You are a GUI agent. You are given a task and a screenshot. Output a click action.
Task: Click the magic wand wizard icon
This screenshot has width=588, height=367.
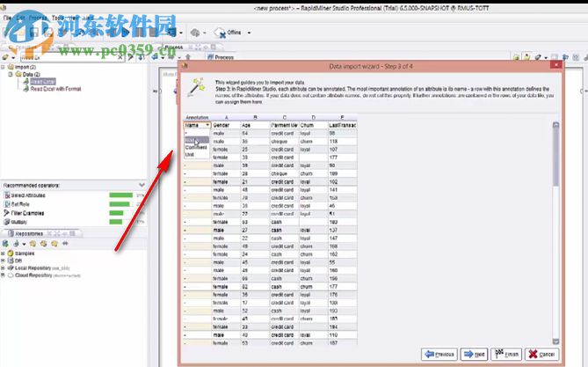point(197,87)
